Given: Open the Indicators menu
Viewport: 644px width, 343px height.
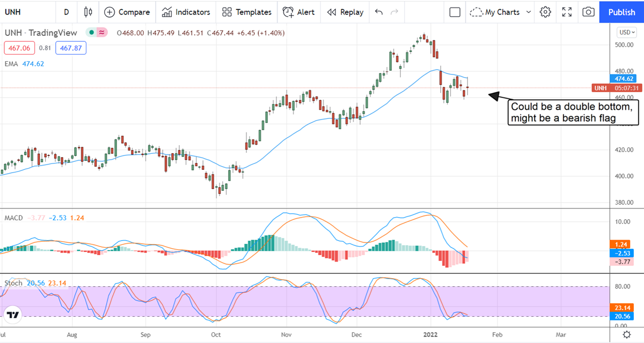Looking at the screenshot, I should tap(186, 12).
